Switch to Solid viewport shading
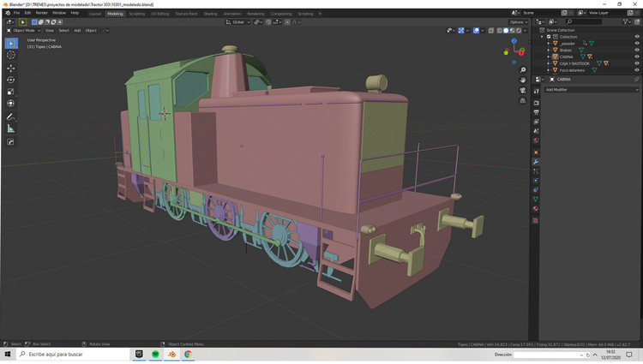 tap(506, 30)
